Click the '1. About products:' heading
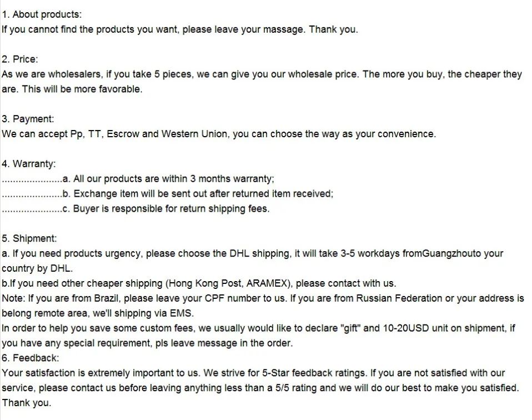532x420 pixels. pos(42,14)
